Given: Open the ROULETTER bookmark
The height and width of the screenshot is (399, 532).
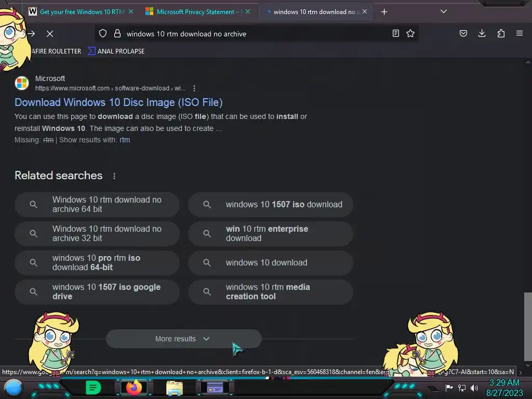Looking at the screenshot, I should pos(56,51).
